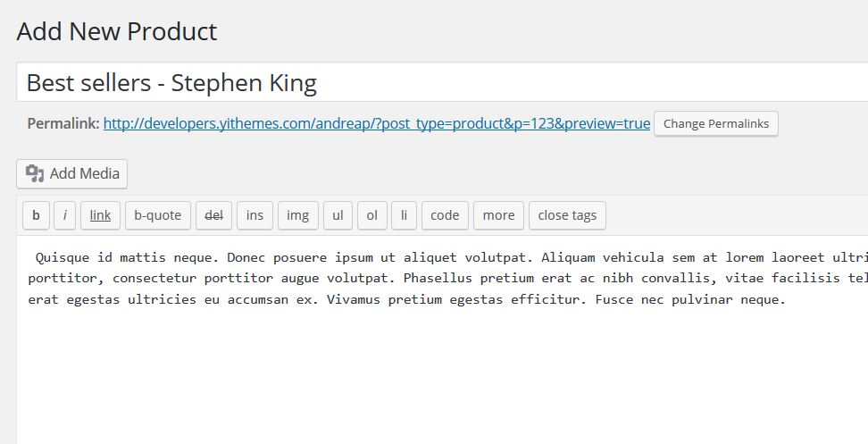Insert an ordered list with ol
Viewport: 868px width, 444px height.
point(372,215)
